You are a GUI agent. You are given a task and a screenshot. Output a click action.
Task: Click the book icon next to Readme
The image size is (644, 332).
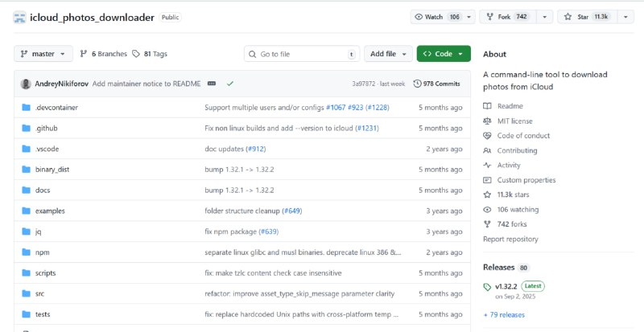(x=487, y=106)
